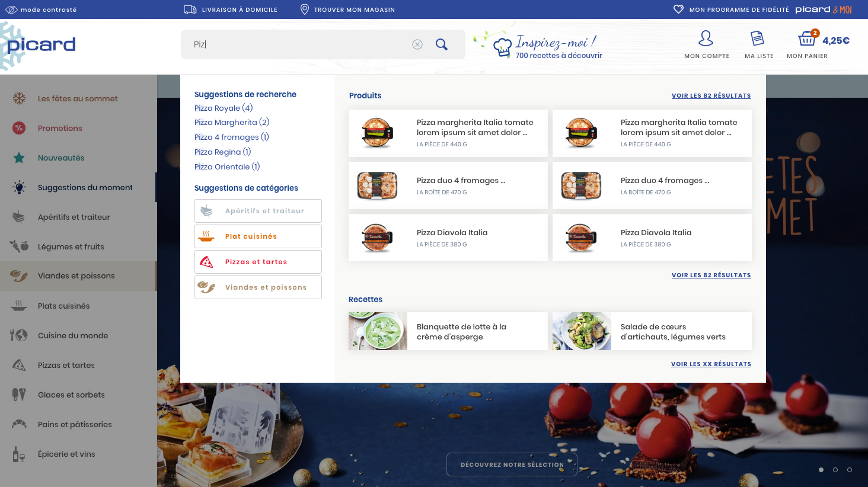This screenshot has height=487, width=868.
Task: Open loyalty program heart icon
Action: pyautogui.click(x=678, y=9)
